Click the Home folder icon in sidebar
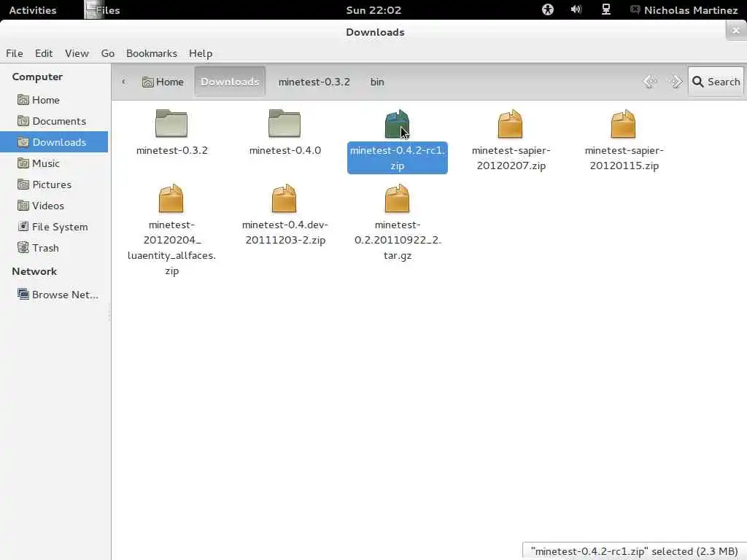The height and width of the screenshot is (560, 747). 23,99
